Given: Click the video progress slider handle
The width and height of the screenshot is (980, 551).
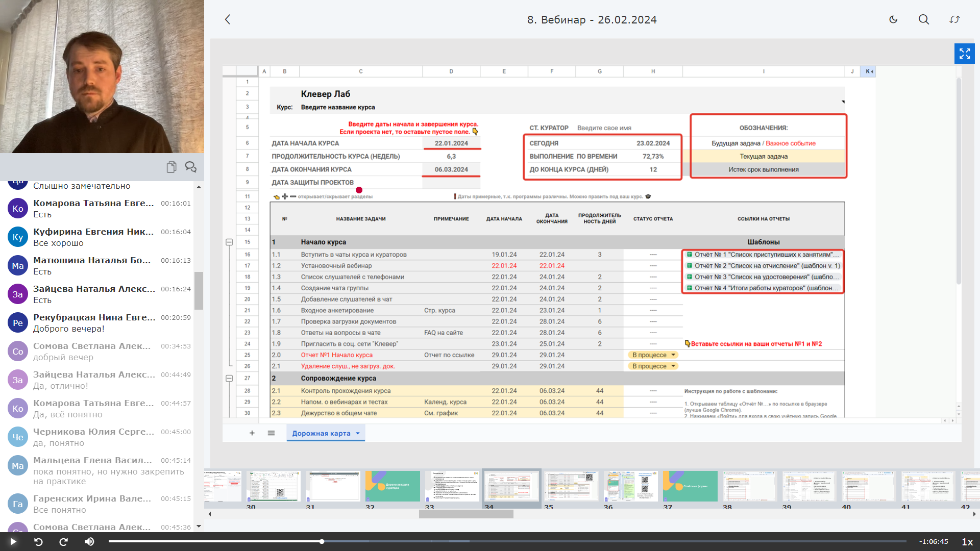Looking at the screenshot, I should [322, 541].
